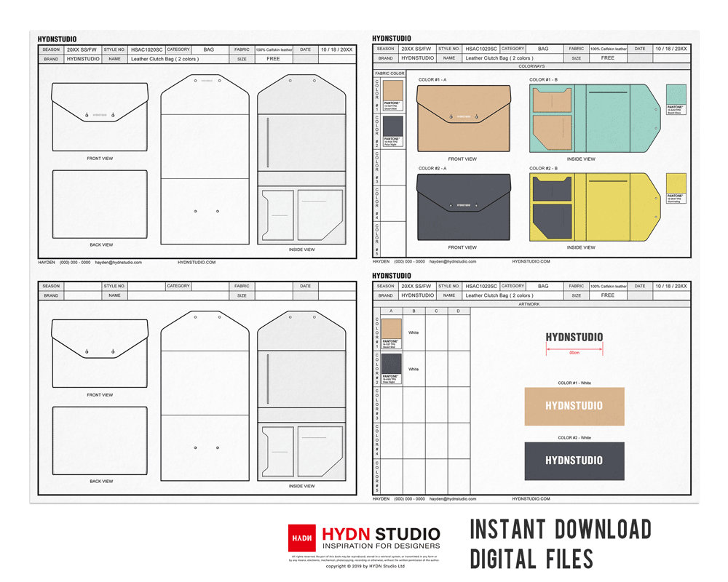Open the HYDNSTUDIO.COM footer link
The image size is (728, 582).
(x=197, y=263)
